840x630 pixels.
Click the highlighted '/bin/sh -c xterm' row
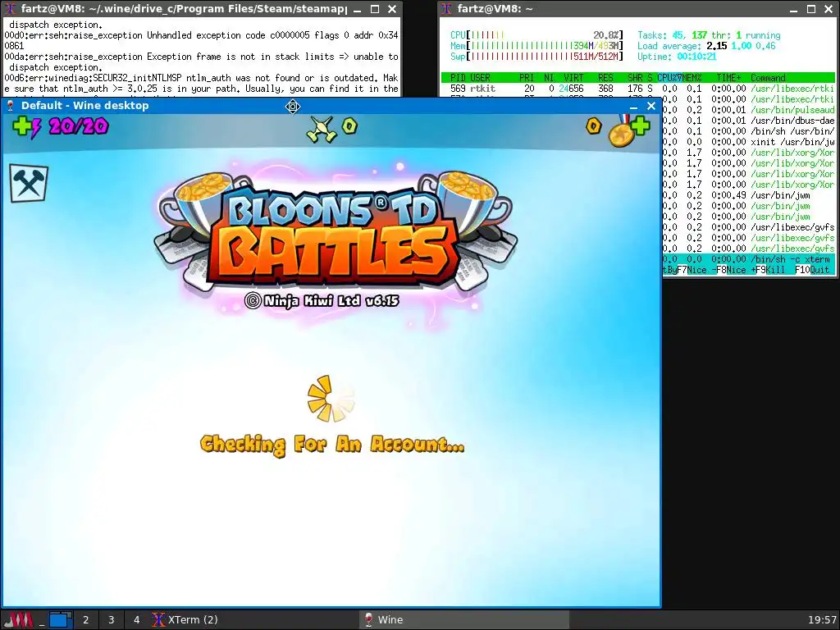click(748, 259)
